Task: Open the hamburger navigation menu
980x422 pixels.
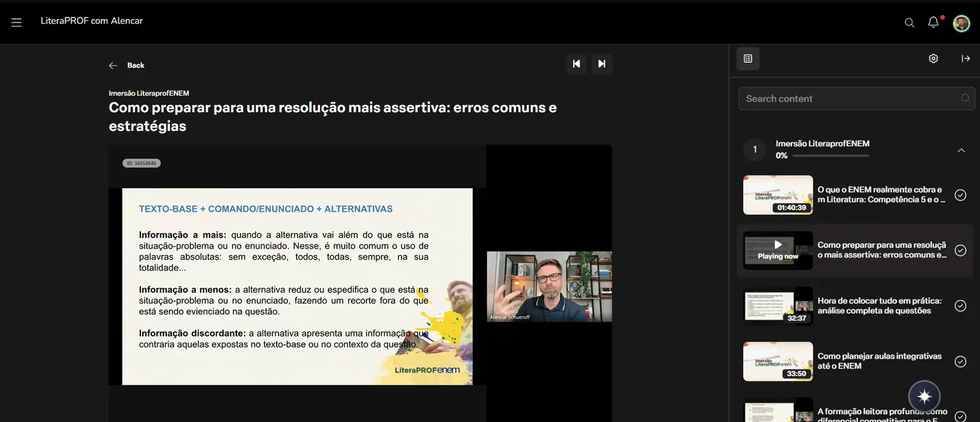Action: click(x=16, y=22)
